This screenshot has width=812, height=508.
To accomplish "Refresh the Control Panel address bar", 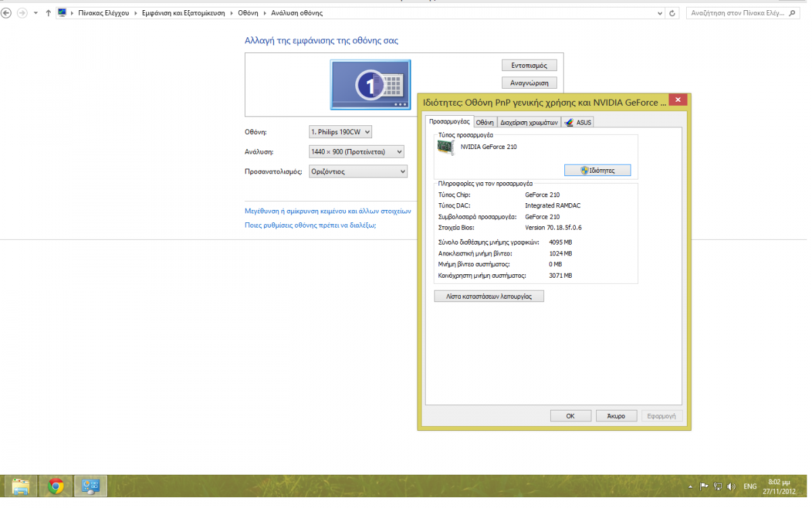I will click(673, 13).
